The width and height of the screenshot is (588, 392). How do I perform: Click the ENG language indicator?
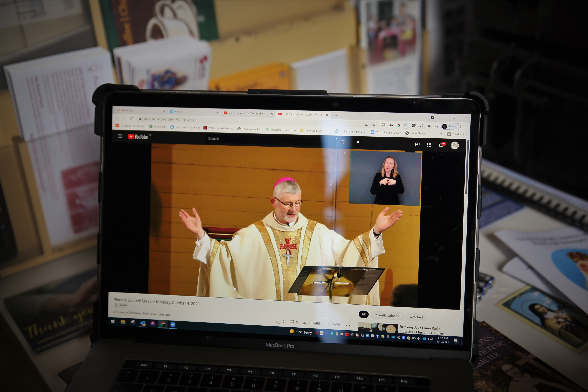(x=431, y=339)
